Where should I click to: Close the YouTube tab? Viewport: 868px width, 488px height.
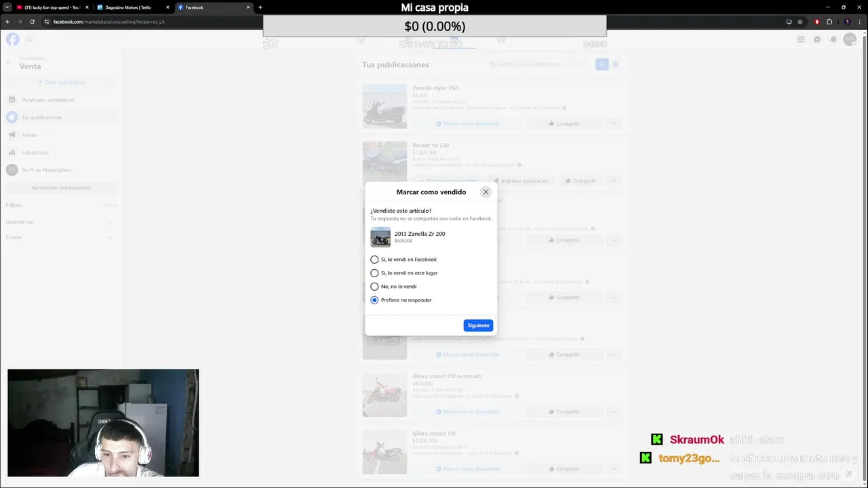pos(87,7)
